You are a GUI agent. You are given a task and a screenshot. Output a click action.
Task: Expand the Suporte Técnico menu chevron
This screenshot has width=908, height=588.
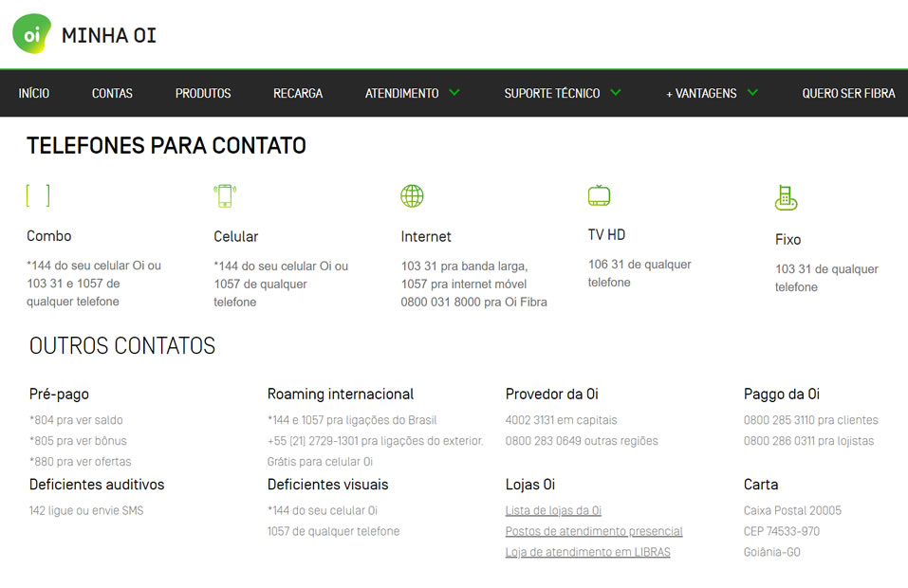(616, 93)
